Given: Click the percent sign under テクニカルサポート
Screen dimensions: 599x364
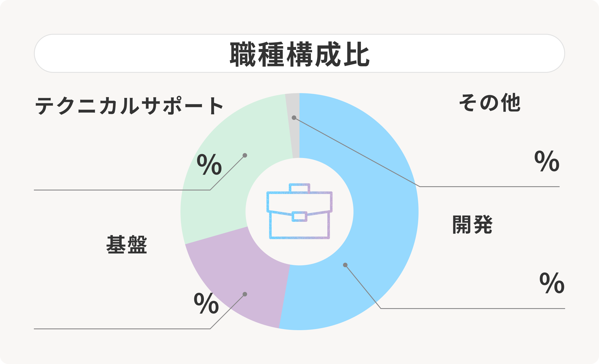Looking at the screenshot, I should (209, 165).
